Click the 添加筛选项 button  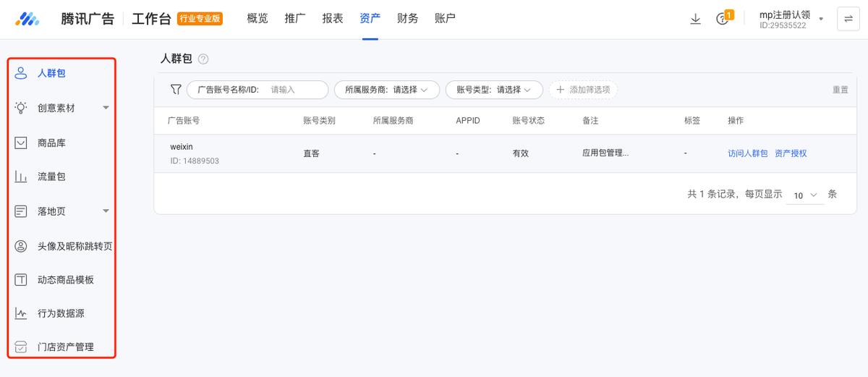pos(583,90)
